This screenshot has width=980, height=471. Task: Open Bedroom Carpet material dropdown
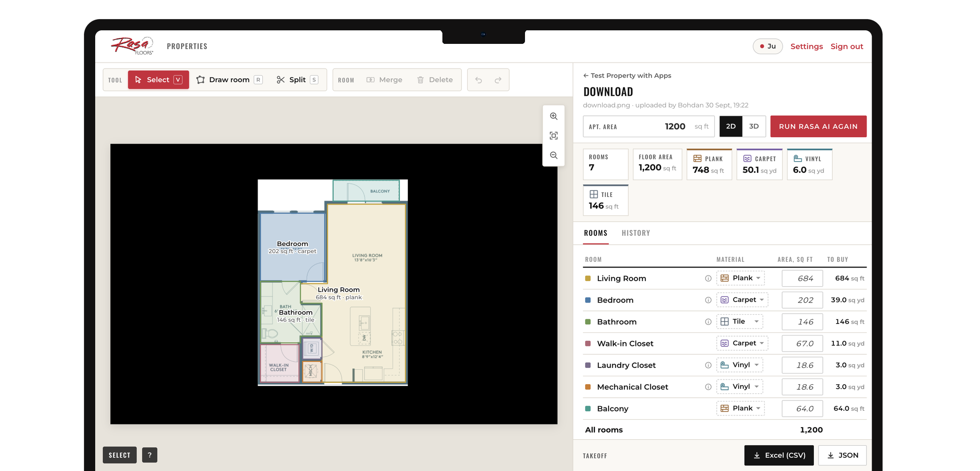click(742, 300)
